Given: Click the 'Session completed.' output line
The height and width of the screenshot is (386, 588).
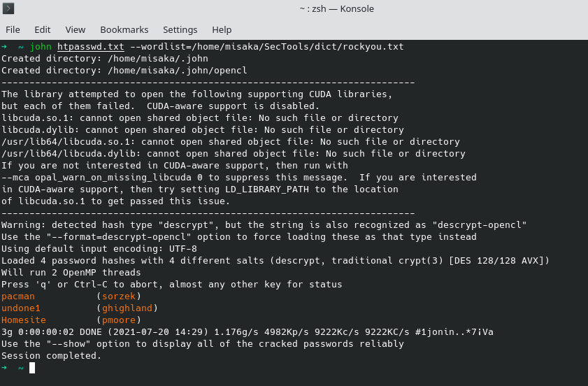Looking at the screenshot, I should point(52,356).
